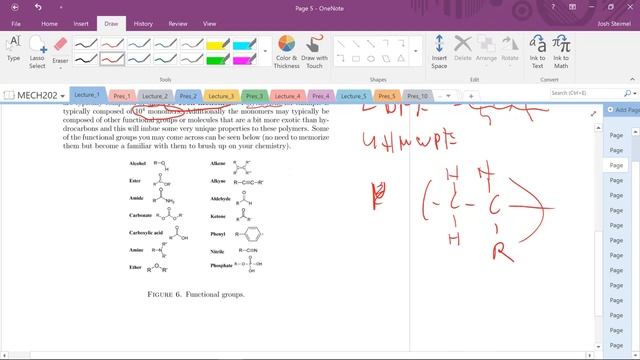Viewport: 640px width, 360px height.
Task: Switch to the History tab
Action: tap(143, 24)
